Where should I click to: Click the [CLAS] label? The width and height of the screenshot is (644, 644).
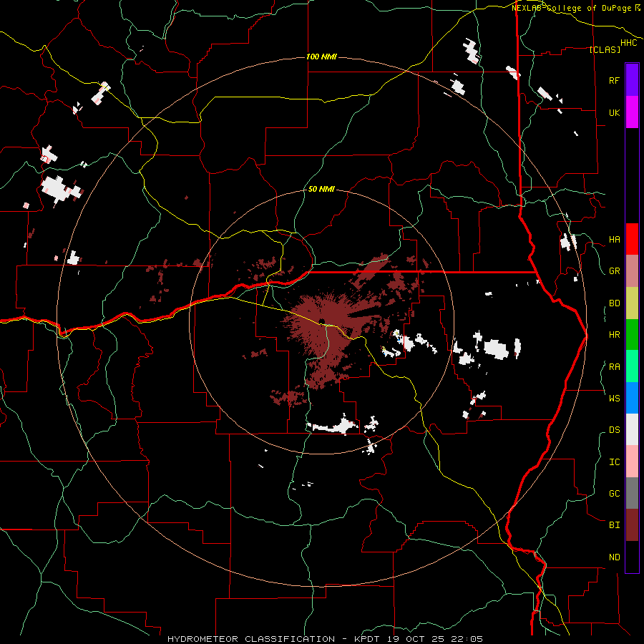tap(605, 49)
